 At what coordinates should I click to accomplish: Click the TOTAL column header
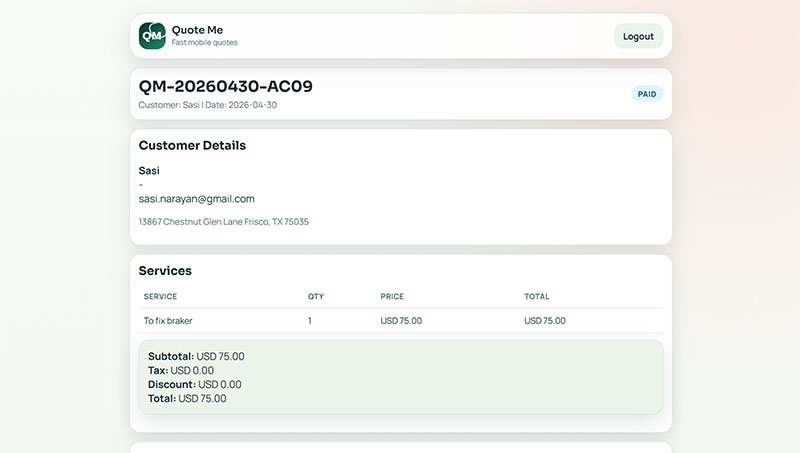click(537, 296)
